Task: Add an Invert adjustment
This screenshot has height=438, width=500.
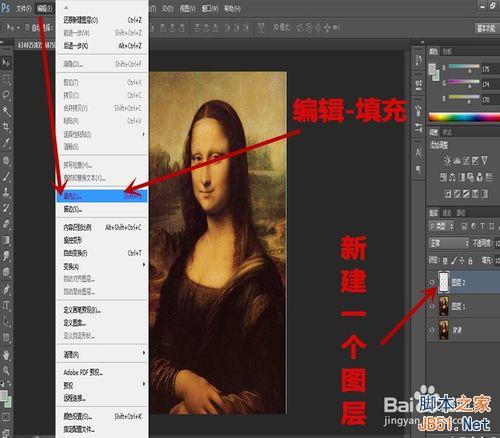Action: [448, 193]
